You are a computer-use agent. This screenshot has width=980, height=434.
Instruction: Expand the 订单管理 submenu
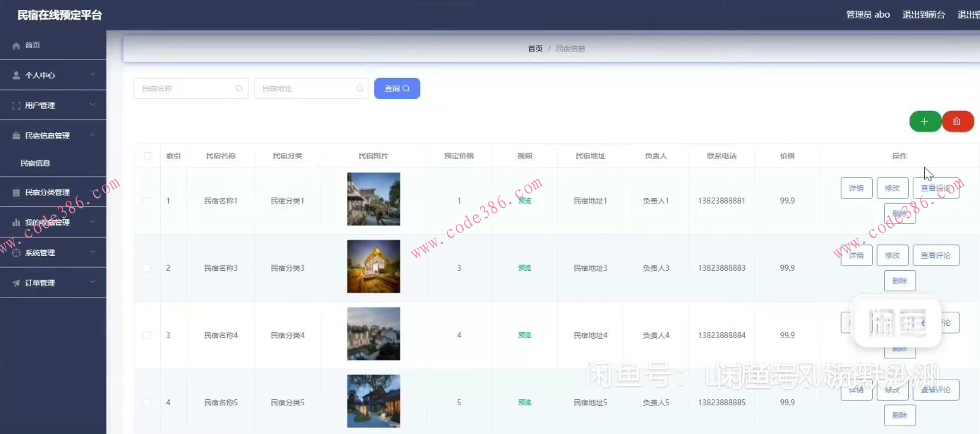click(x=92, y=281)
